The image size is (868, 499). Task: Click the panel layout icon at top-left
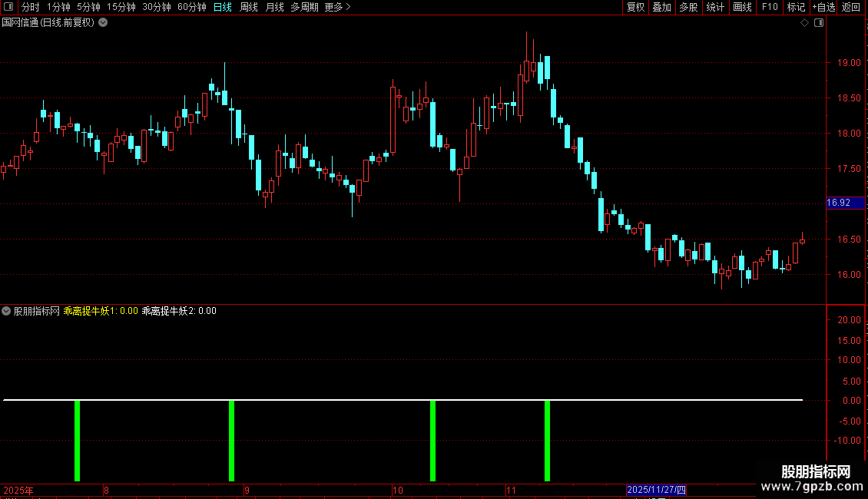[8, 7]
